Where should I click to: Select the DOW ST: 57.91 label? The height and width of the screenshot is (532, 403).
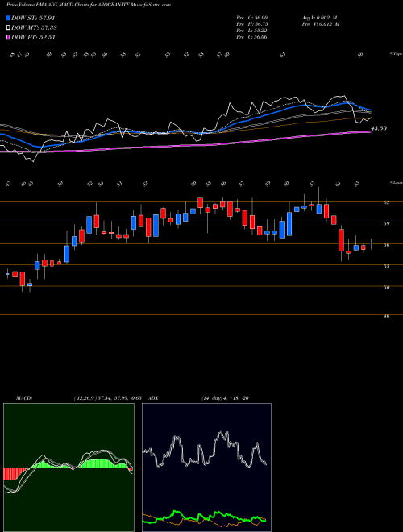pos(33,18)
